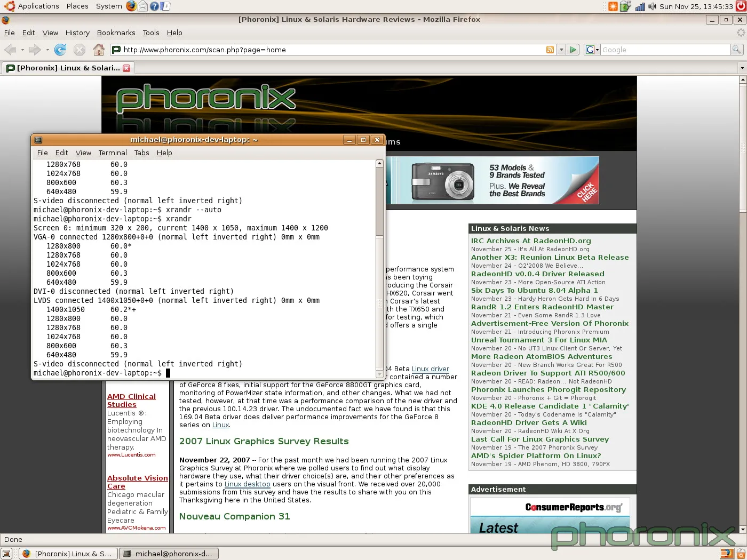The width and height of the screenshot is (747, 560).
Task: Click the date and time clock in the top panel
Action: (x=696, y=6)
